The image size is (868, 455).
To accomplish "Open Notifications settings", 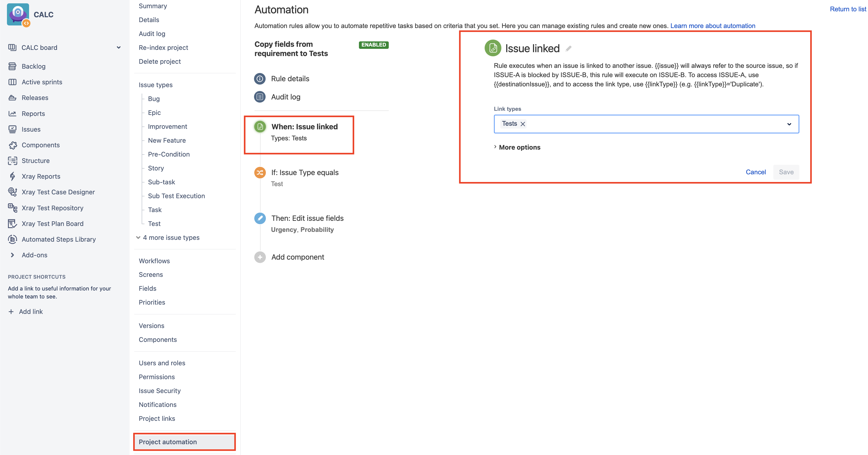I will coord(157,404).
